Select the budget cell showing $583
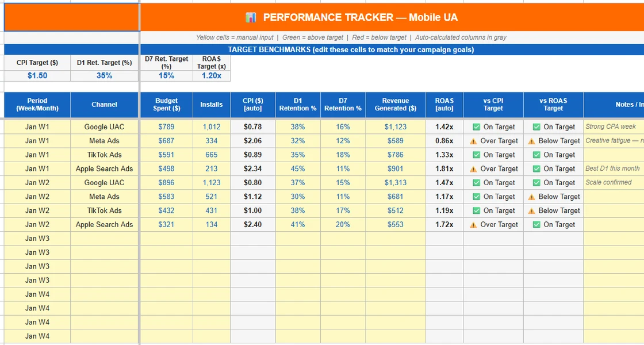Viewport: 644px width, 345px height. click(166, 197)
